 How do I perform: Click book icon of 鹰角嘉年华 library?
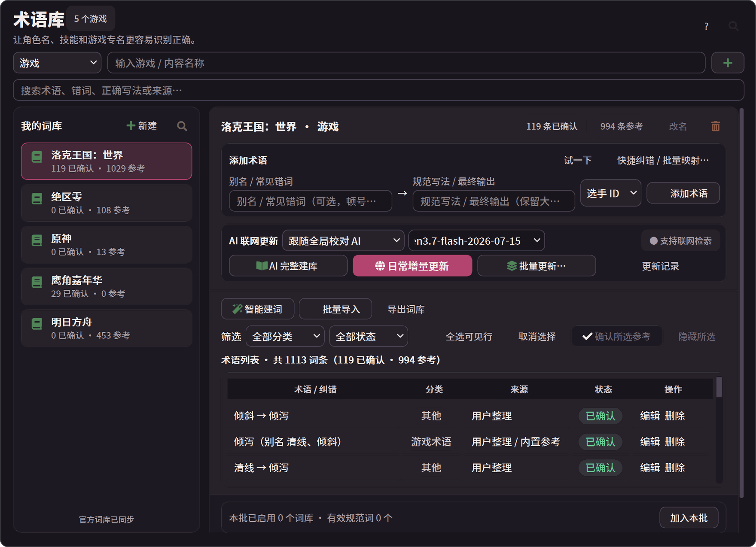click(37, 282)
